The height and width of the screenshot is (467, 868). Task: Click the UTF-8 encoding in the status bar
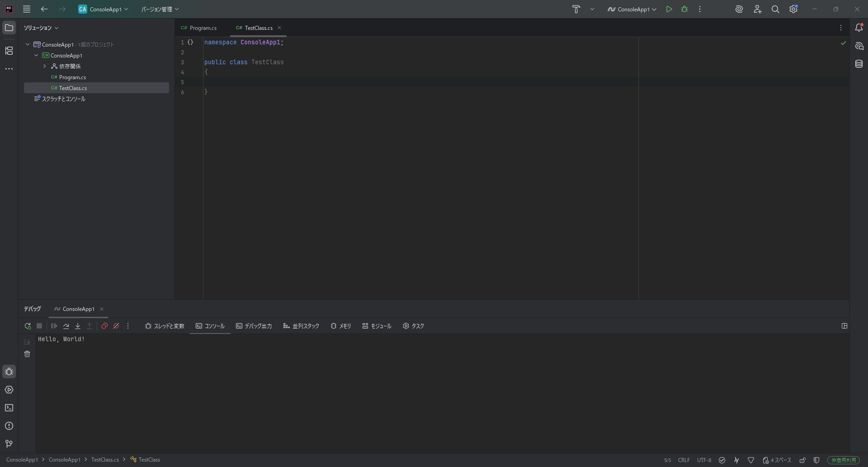click(704, 460)
